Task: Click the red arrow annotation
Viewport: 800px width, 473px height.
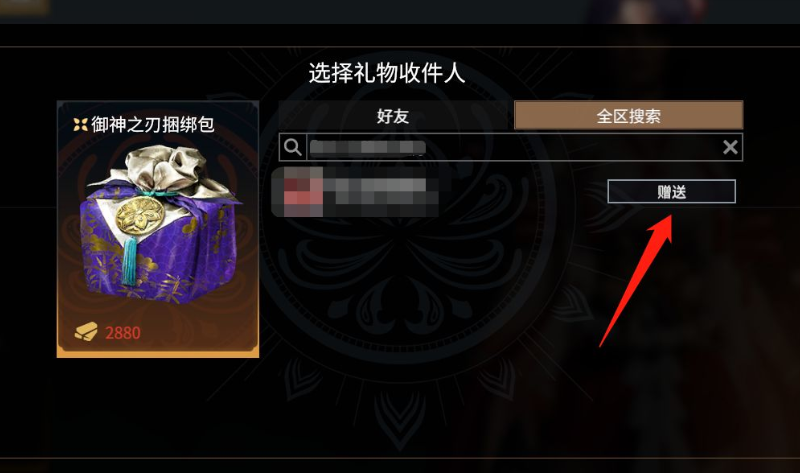Action: click(636, 281)
